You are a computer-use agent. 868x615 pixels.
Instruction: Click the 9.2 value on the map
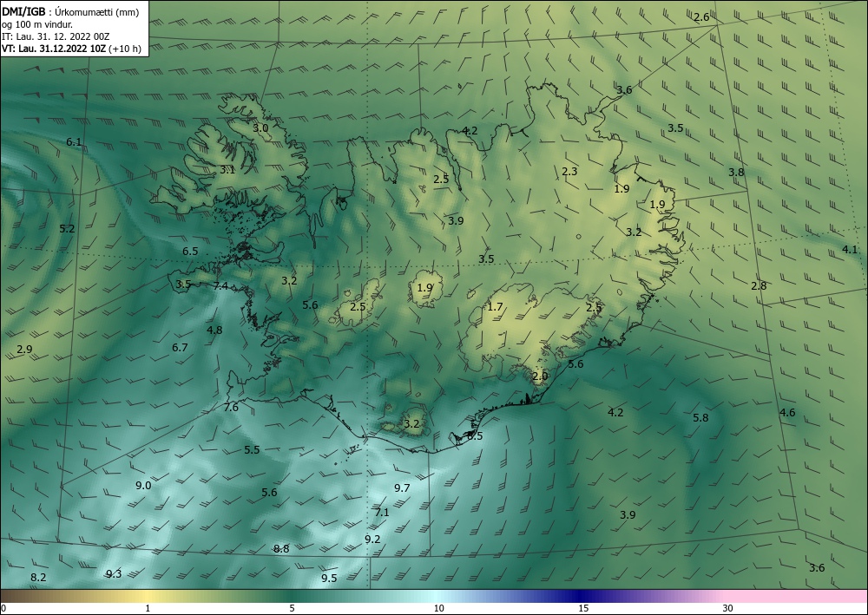pyautogui.click(x=372, y=540)
